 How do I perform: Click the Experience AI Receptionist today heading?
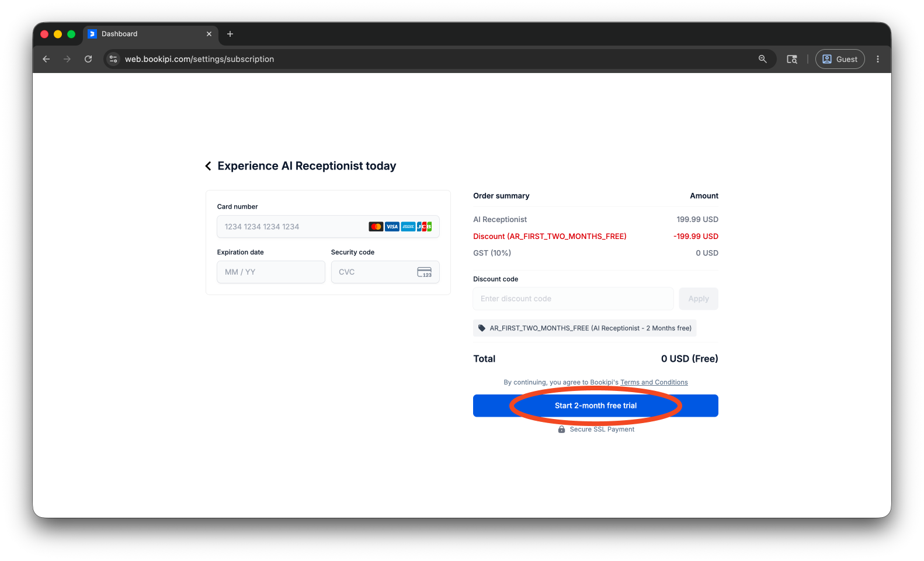pyautogui.click(x=307, y=166)
